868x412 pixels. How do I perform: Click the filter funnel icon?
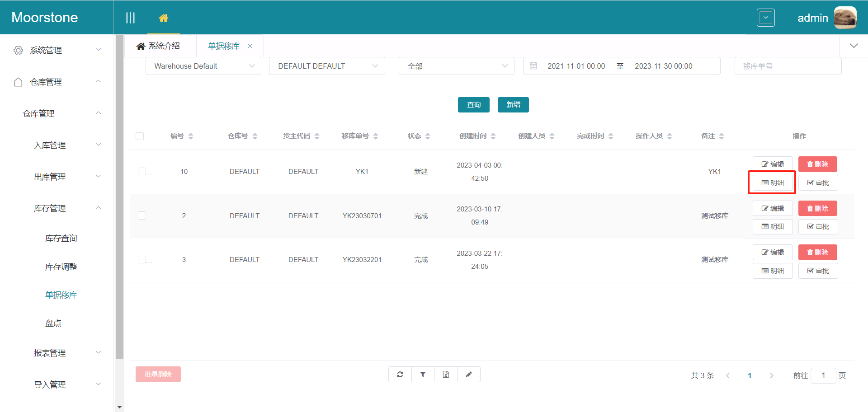[423, 375]
